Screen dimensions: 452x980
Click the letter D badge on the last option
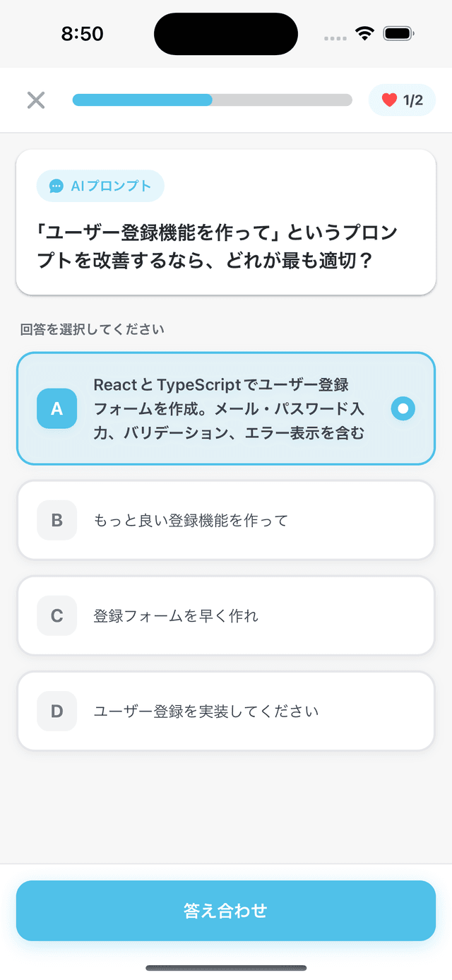[56, 711]
